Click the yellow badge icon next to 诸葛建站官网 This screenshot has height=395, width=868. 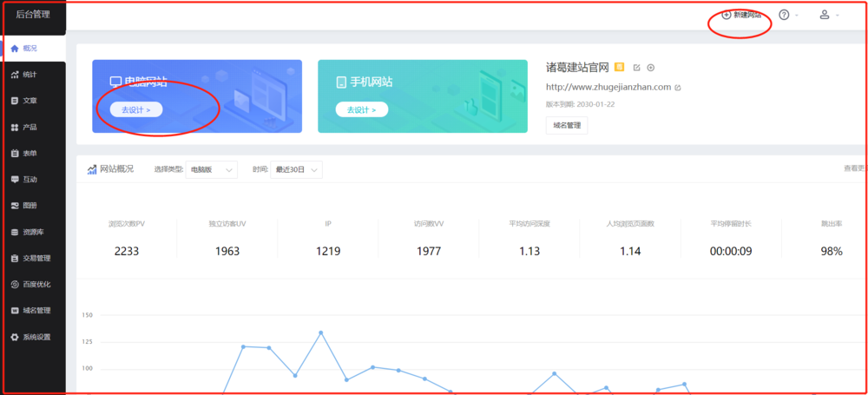pos(619,67)
